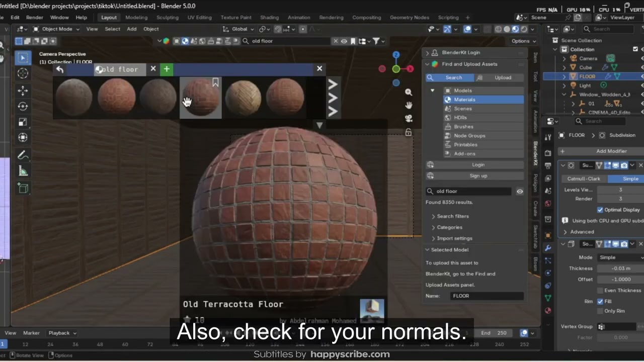Click BlenderKit Sign up button
The image size is (644, 362).
coord(474,176)
